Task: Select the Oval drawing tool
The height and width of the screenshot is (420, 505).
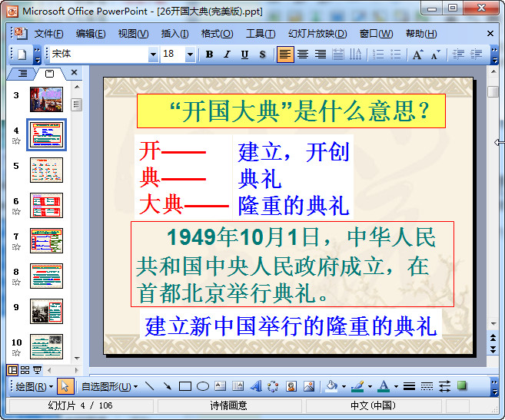Action: [x=203, y=386]
